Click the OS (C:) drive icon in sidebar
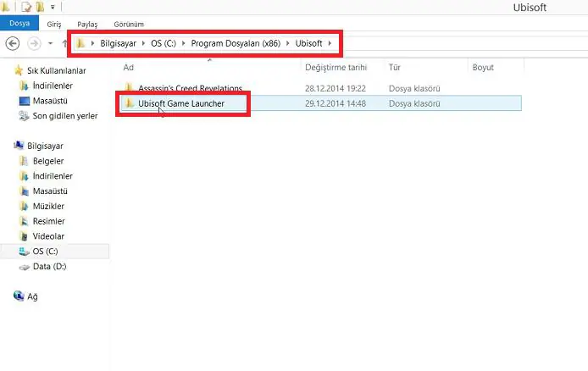The image size is (588, 371). [24, 252]
